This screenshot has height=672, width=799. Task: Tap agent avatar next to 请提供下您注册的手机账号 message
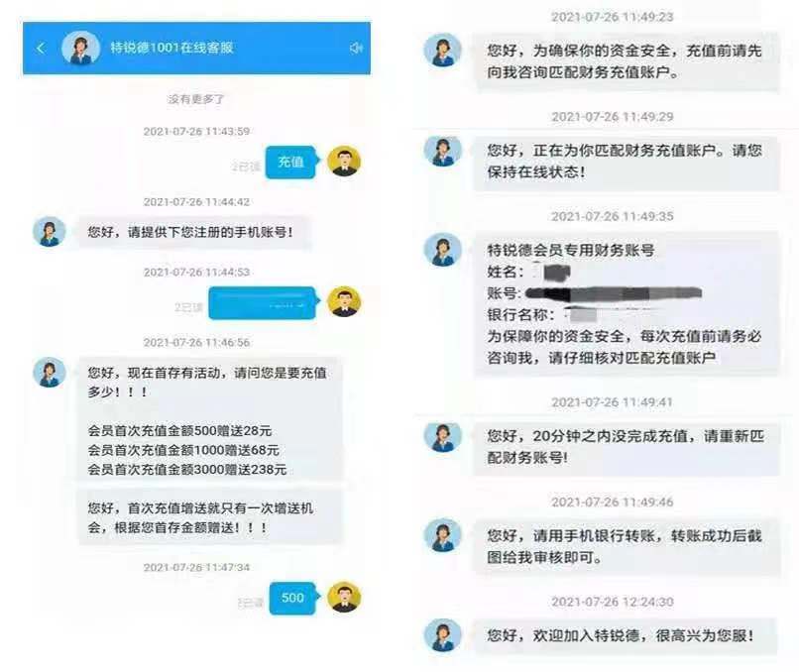(50, 232)
